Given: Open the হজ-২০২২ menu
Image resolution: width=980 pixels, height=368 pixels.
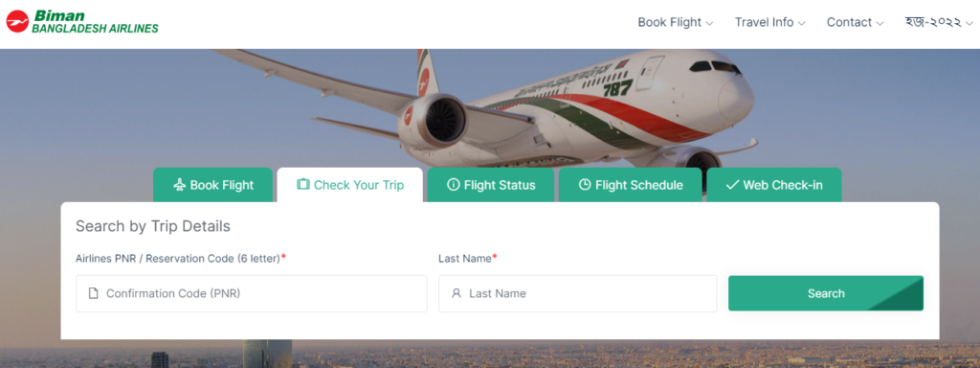Looking at the screenshot, I should pos(939,23).
